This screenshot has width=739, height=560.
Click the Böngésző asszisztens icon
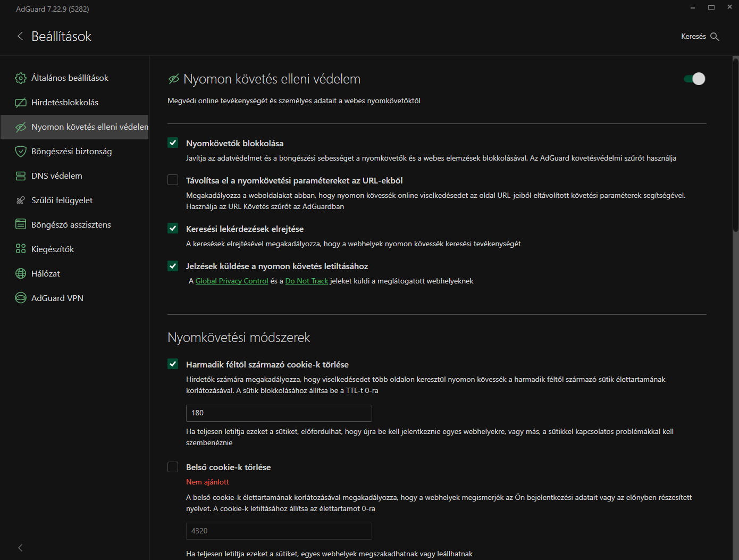pos(21,224)
